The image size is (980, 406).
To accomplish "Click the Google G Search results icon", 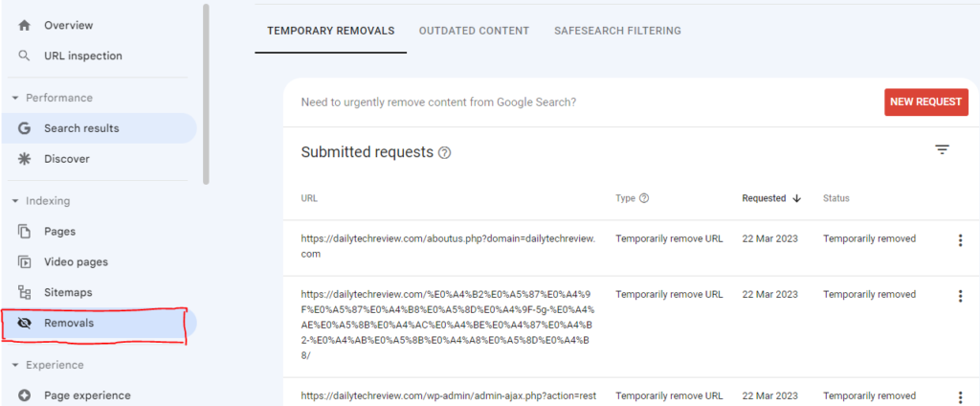I will (x=25, y=128).
